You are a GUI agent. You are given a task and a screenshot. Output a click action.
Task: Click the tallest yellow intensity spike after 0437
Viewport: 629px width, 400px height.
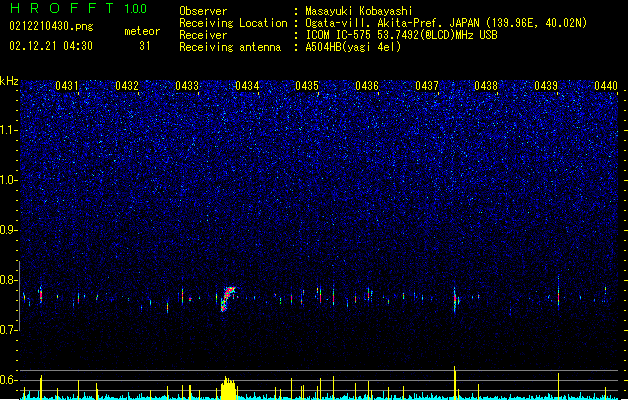point(455,382)
